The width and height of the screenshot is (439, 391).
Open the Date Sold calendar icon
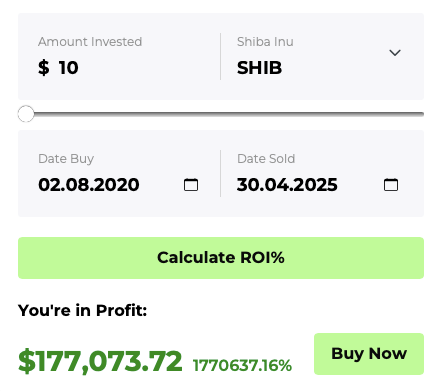(391, 185)
